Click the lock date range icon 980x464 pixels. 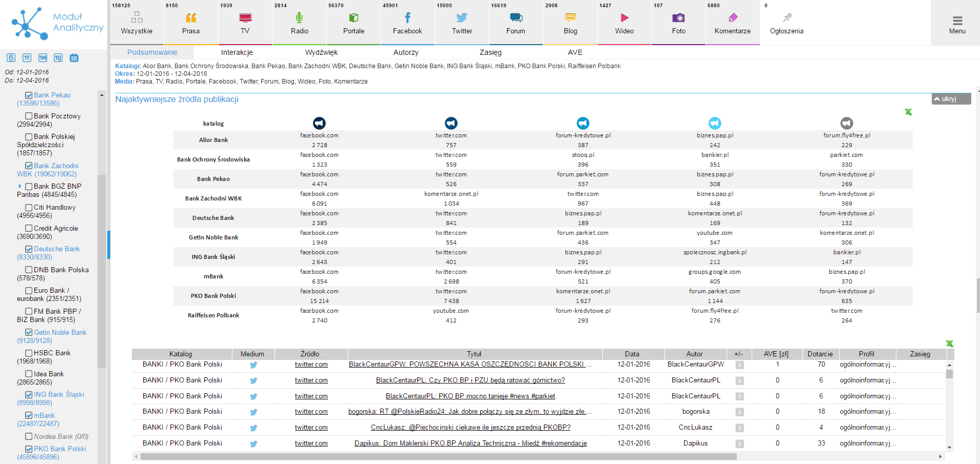pos(11,58)
